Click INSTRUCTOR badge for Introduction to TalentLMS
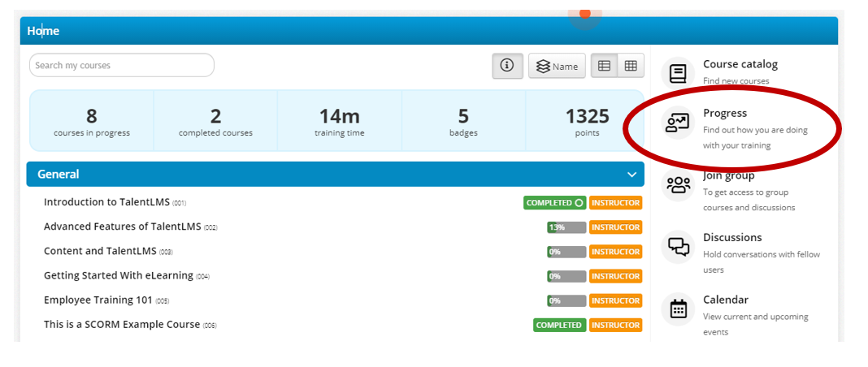 coord(615,203)
